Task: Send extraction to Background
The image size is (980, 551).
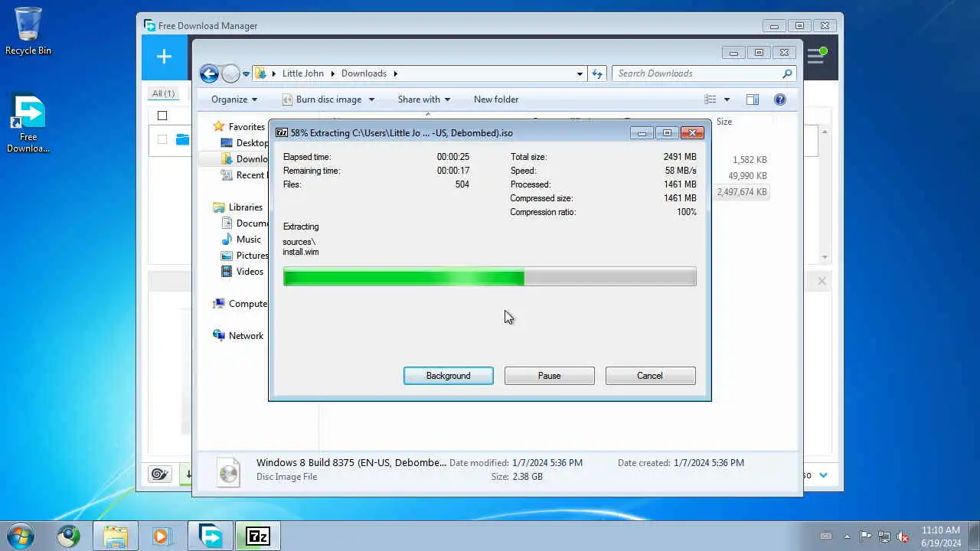Action: point(449,376)
